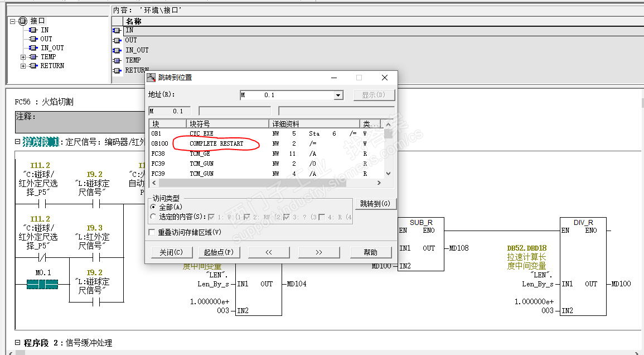Viewport: 644px width, 355px height.
Task: Select the OB100 COMPLETE RESTART row
Action: pyautogui.click(x=267, y=143)
